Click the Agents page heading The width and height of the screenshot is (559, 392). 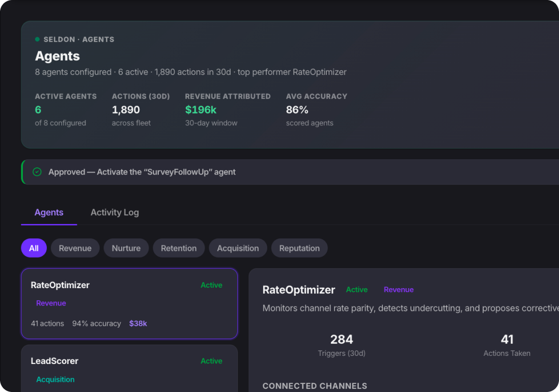pyautogui.click(x=58, y=57)
